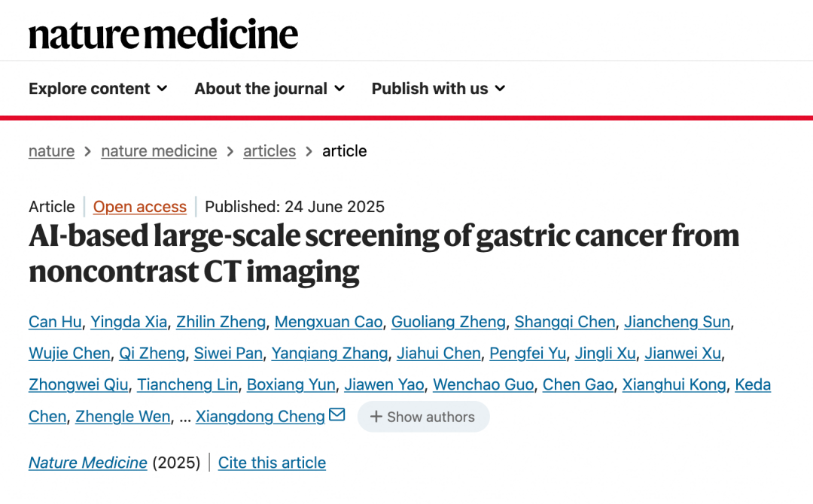Open the Cite this article link
Viewport: 813px width, 504px height.
tap(272, 463)
